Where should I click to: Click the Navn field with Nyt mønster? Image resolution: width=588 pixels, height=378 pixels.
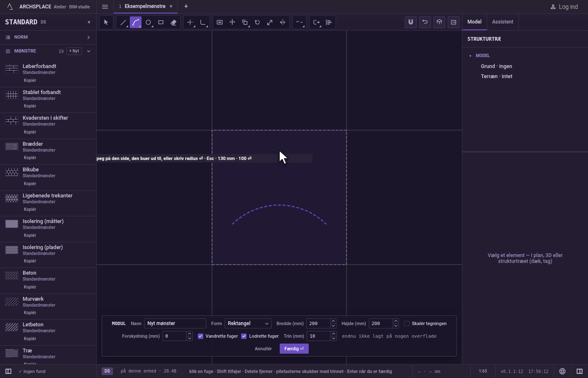point(175,323)
